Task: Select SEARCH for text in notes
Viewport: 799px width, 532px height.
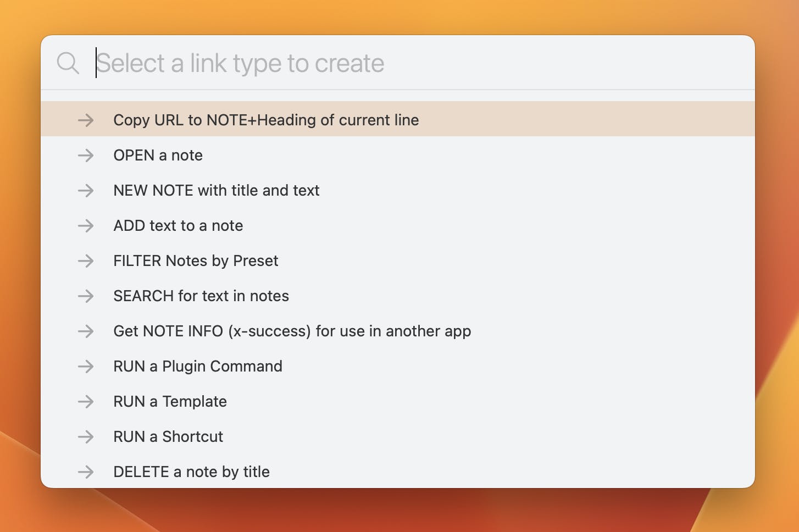Action: coord(201,296)
